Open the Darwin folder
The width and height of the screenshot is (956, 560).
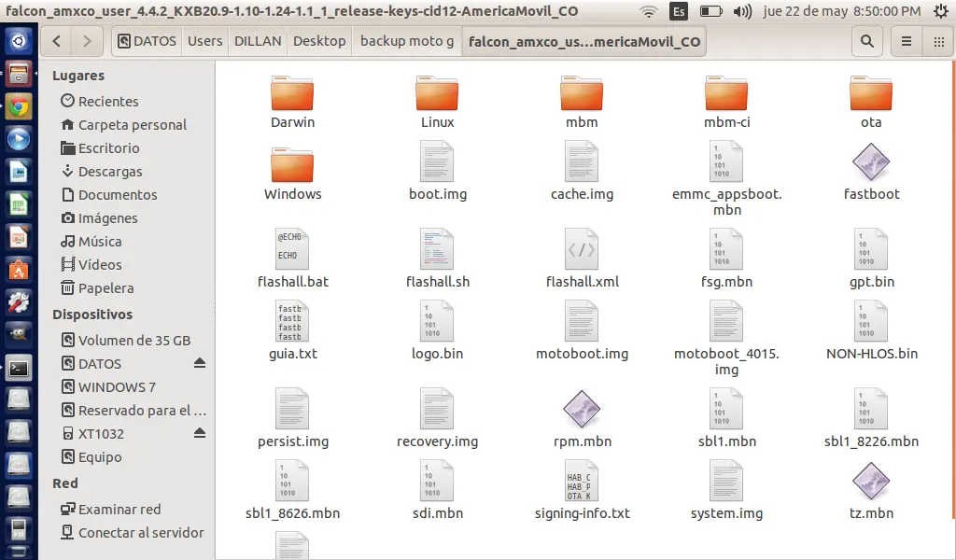click(x=292, y=102)
